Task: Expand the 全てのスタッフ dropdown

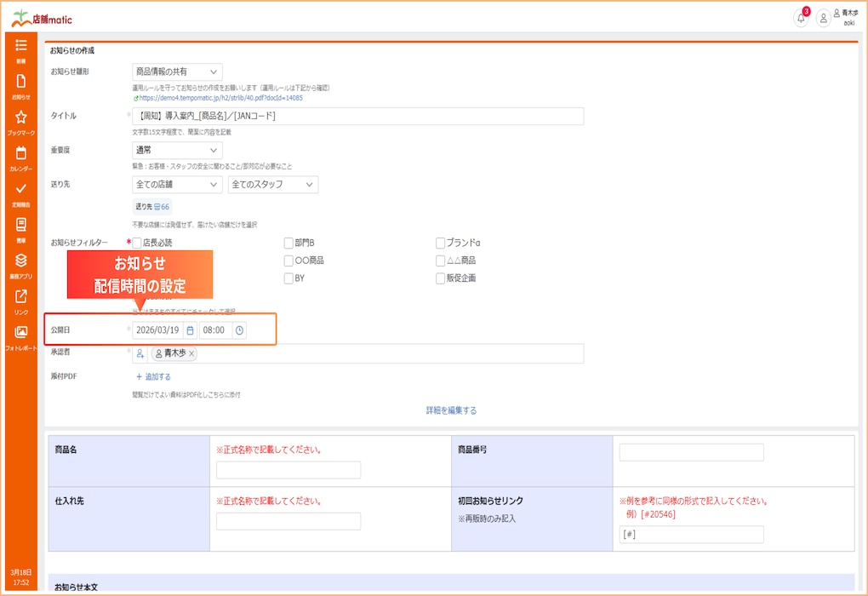Action: (x=272, y=185)
